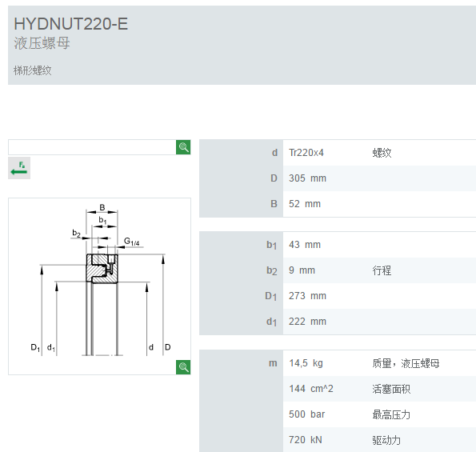This screenshot has height=452, width=476.
Task: Click the green search magnifier beside the input
Action: pos(183,147)
